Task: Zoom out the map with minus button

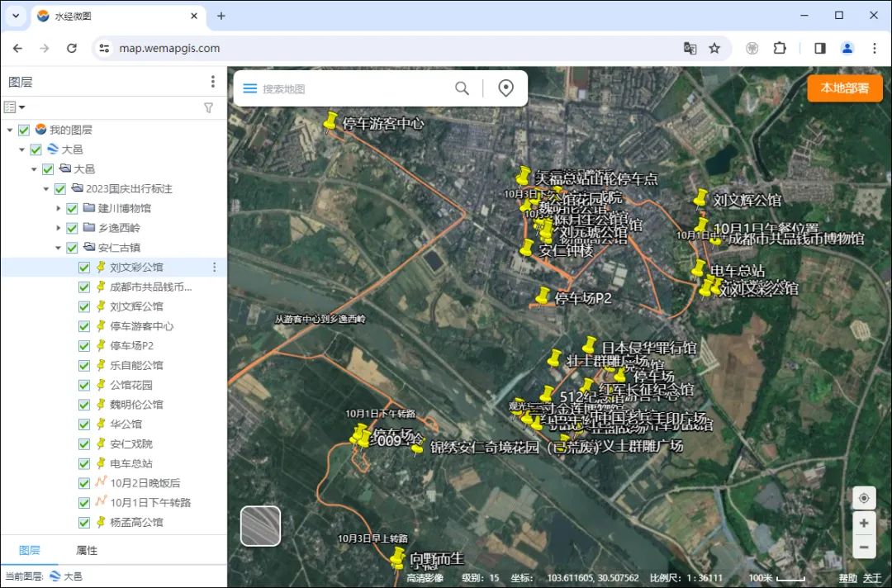Action: click(x=863, y=546)
